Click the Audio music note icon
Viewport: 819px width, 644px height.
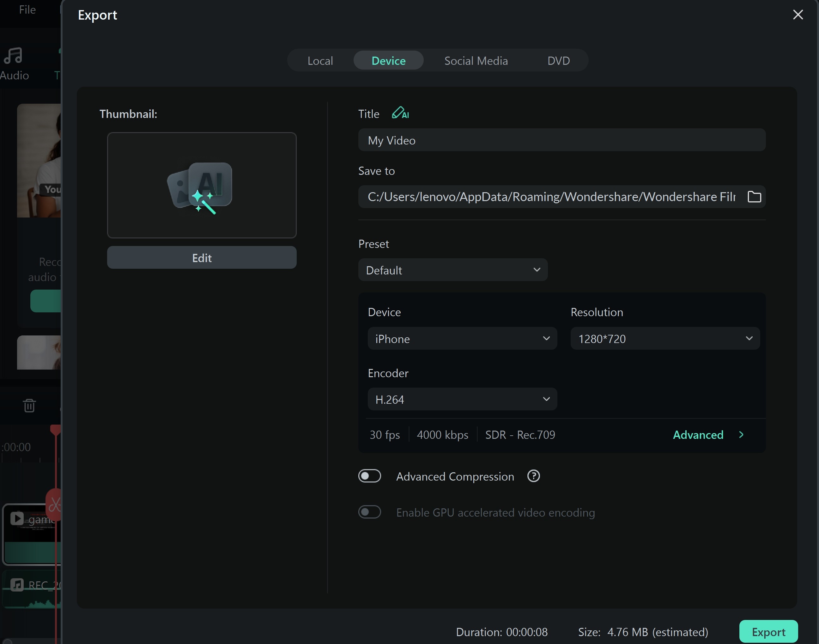coord(14,56)
